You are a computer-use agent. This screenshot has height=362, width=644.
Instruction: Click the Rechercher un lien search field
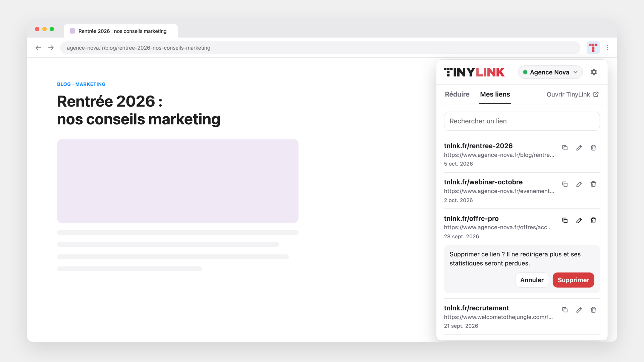tap(522, 121)
